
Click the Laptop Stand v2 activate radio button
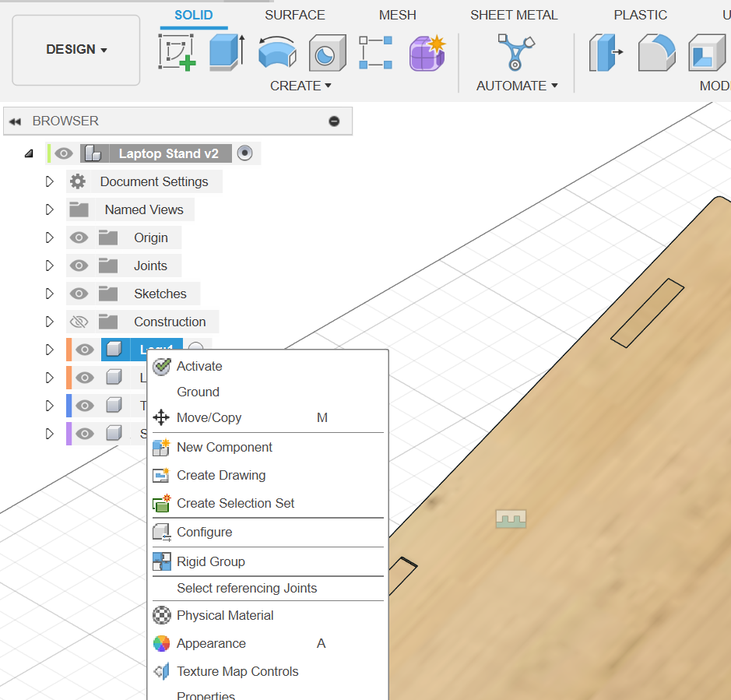click(244, 153)
